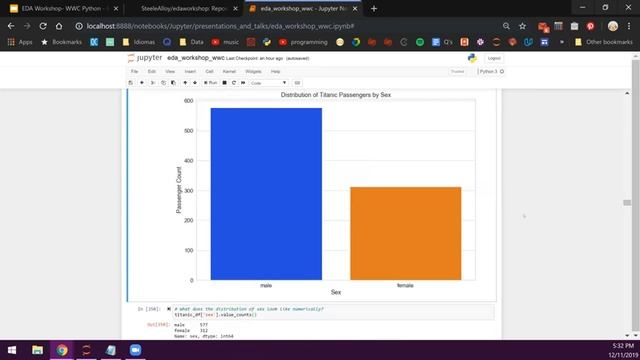Viewport: 640px width, 360px height.
Task: Open the Apps bookmarks shortcut
Action: click(20, 42)
